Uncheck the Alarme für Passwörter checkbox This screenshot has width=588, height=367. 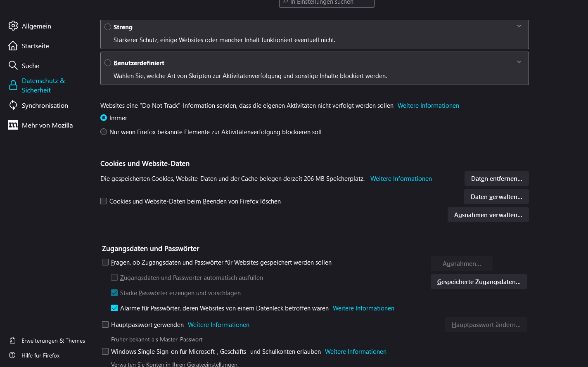coord(114,308)
